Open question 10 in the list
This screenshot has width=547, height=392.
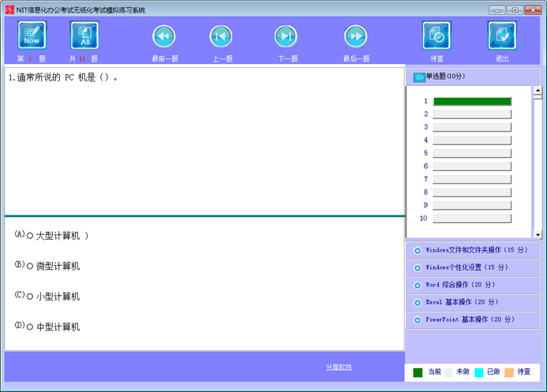tap(472, 218)
